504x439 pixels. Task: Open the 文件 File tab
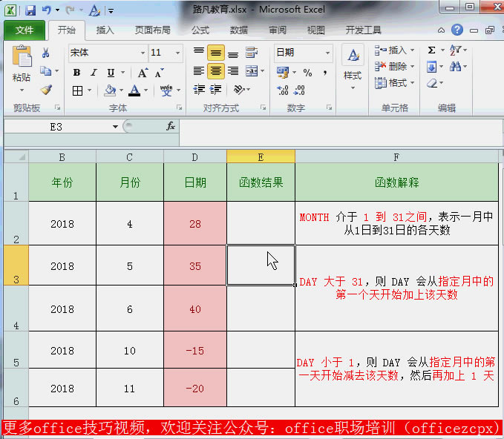pyautogui.click(x=24, y=30)
